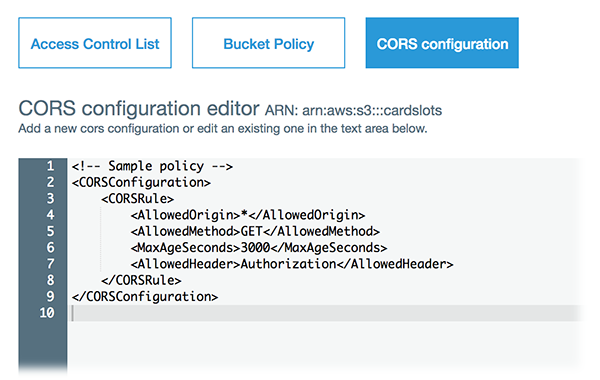Click the opening CORSRule tag line
The height and width of the screenshot is (380, 600).
(x=137, y=199)
